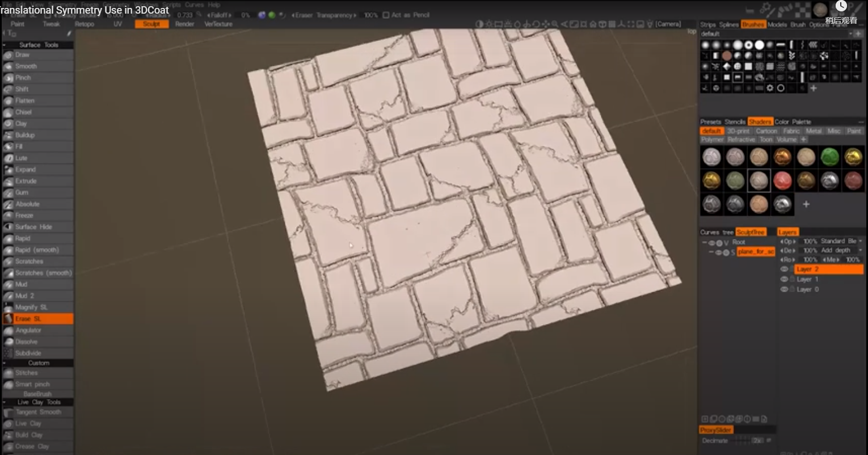Select Layer 2 in Layers panel
The height and width of the screenshot is (455, 868).
828,269
